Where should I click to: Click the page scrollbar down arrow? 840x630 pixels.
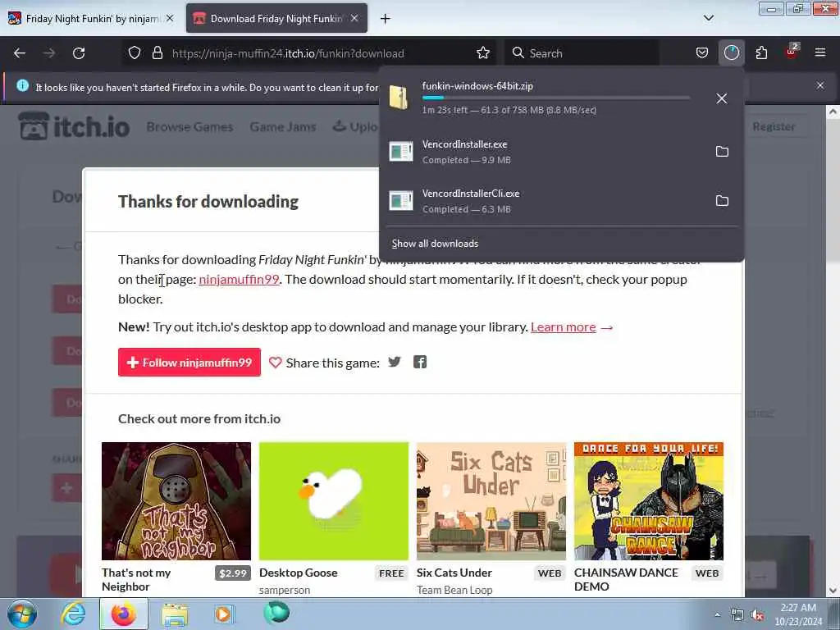[833, 591]
